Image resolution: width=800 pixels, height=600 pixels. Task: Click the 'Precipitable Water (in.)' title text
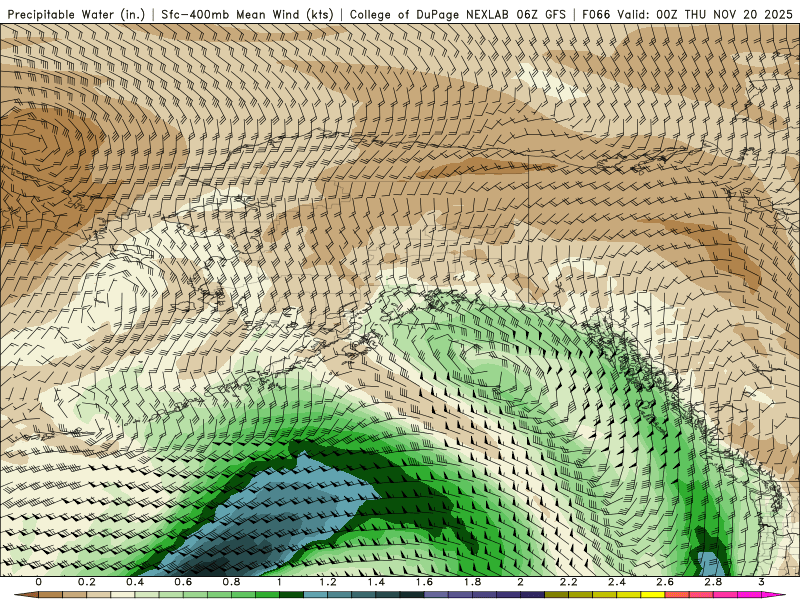(x=77, y=15)
